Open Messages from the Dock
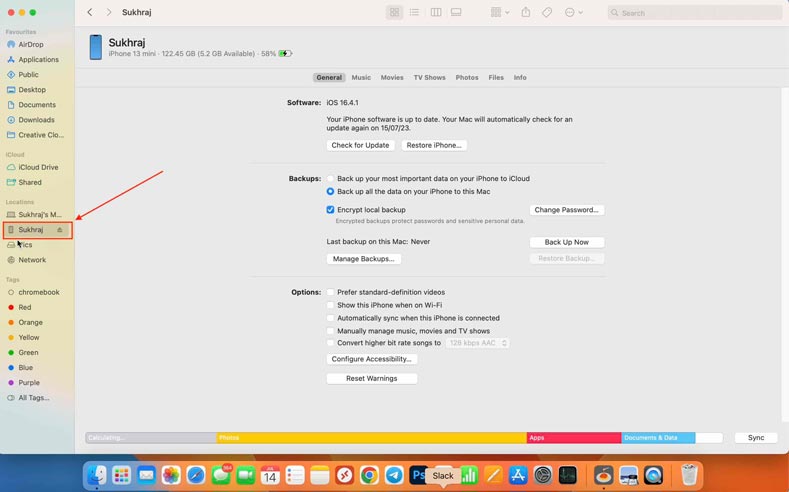The height and width of the screenshot is (492, 789). 220,475
